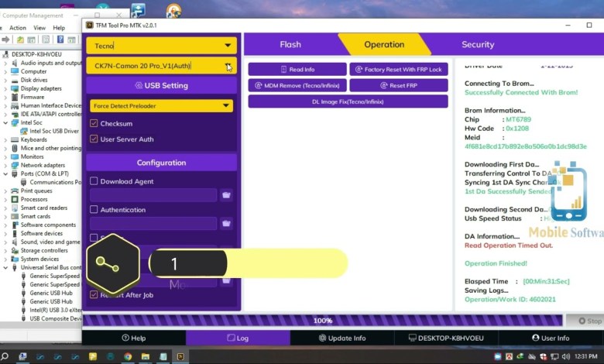
Task: Select the Display adapters tree item
Action: pyautogui.click(x=41, y=88)
